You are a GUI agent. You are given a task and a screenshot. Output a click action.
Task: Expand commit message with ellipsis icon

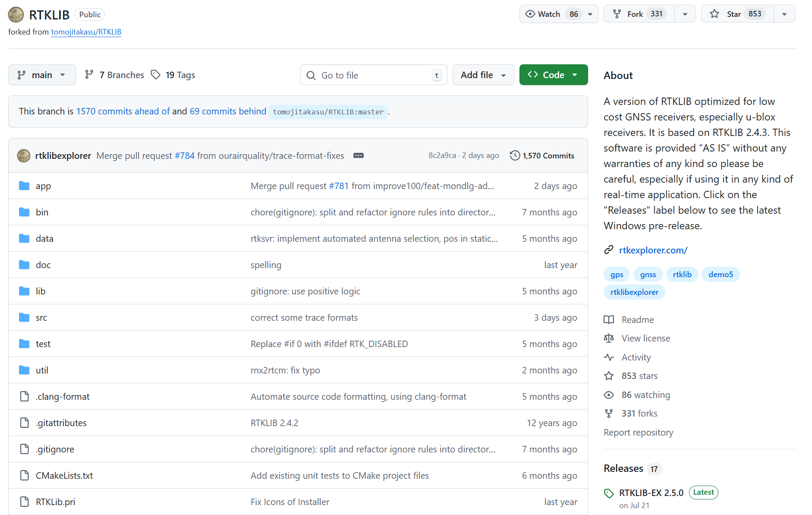(x=358, y=155)
